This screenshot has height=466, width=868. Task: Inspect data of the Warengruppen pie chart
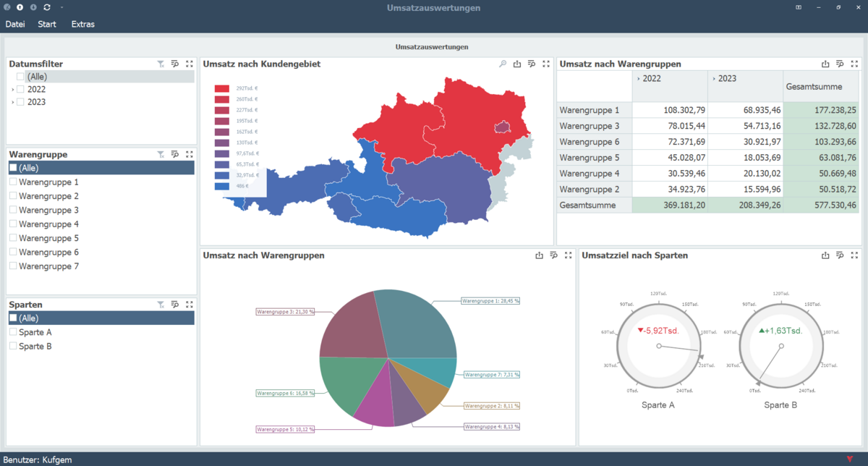point(553,255)
